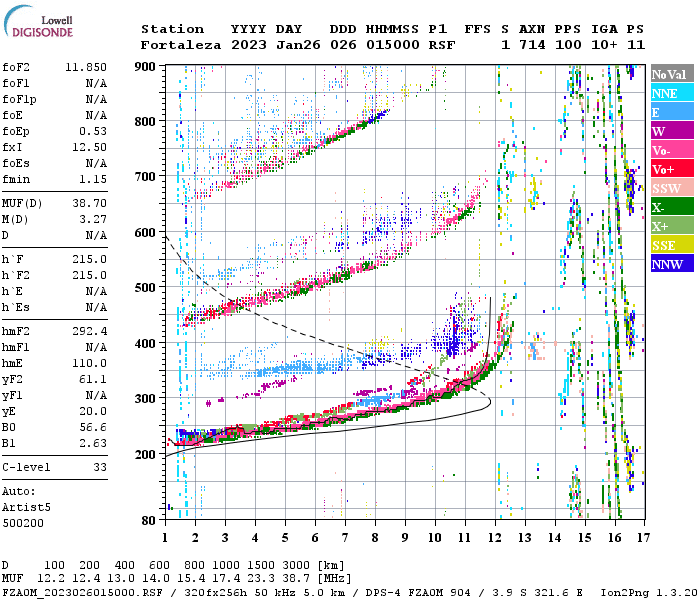Click the Fortaleza station name
This screenshot has width=700, height=600.
tap(181, 45)
